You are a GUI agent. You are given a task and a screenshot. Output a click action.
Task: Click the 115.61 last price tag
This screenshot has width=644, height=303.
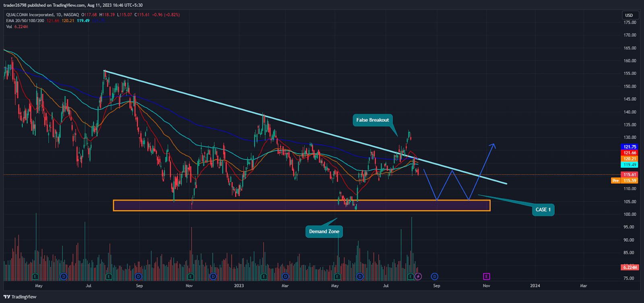(630, 175)
